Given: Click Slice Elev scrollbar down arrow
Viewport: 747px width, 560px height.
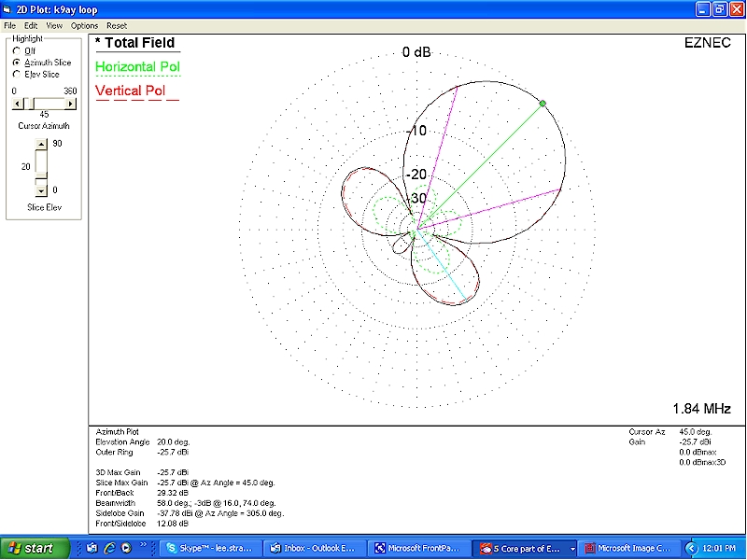Looking at the screenshot, I should tap(40, 189).
